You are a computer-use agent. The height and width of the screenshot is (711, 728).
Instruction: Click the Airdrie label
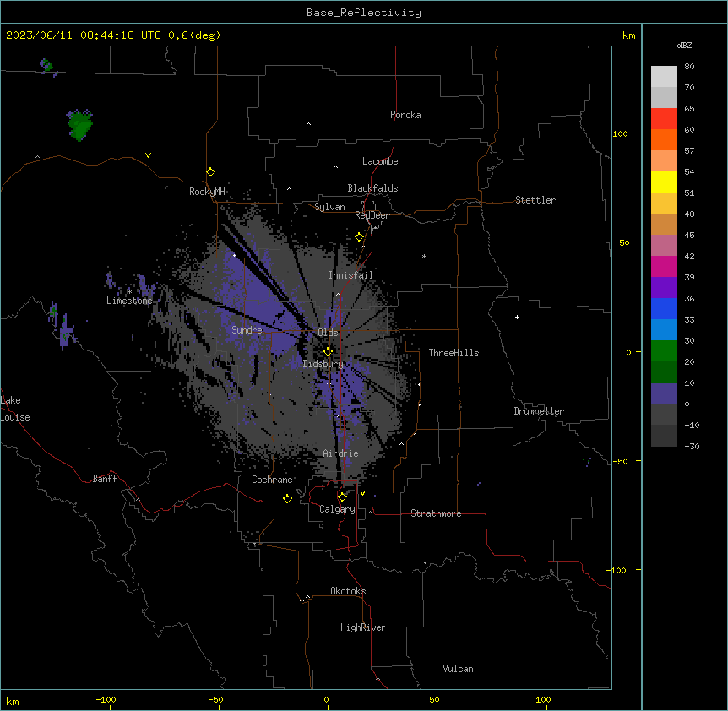click(x=340, y=453)
